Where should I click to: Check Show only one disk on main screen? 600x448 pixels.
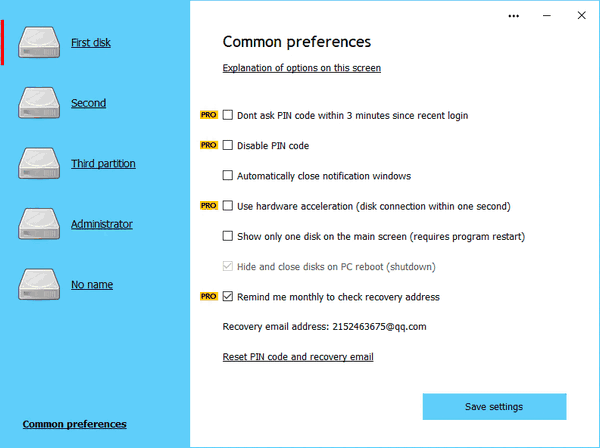(x=228, y=236)
